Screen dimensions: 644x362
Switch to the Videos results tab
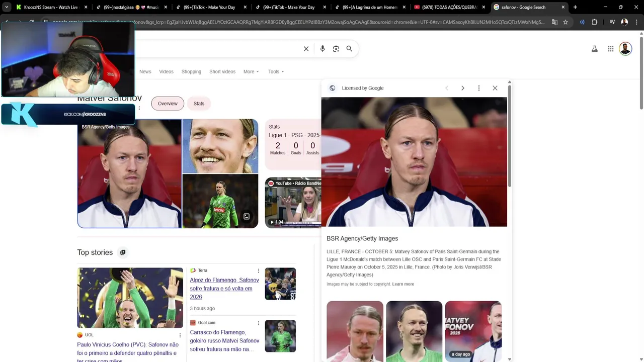(166, 71)
